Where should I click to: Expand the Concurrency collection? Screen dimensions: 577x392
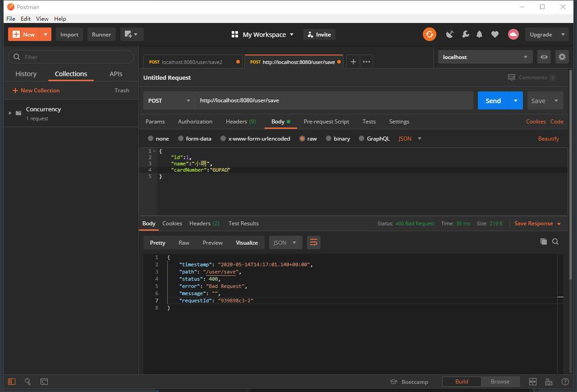coord(10,113)
